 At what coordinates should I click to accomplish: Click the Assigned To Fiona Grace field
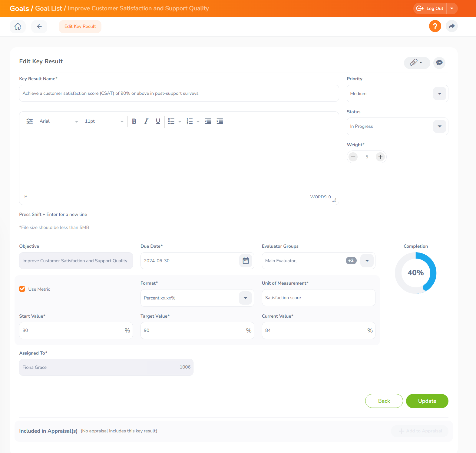(x=106, y=367)
